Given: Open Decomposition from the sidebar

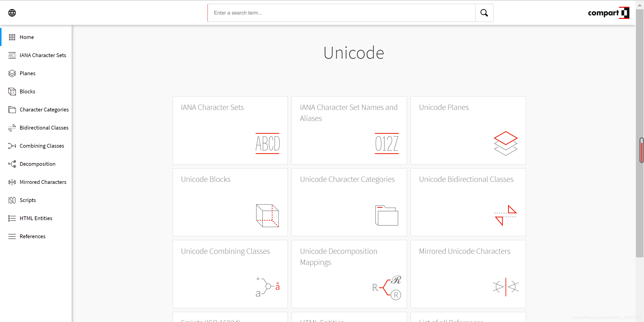Looking at the screenshot, I should [37, 164].
